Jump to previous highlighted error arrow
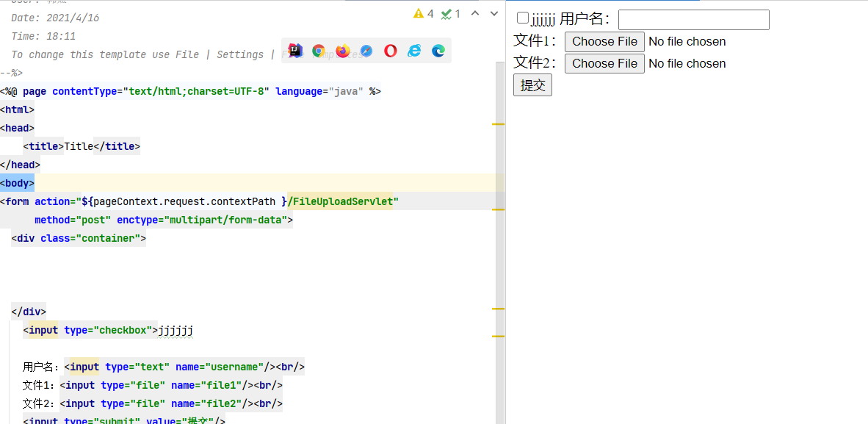The height and width of the screenshot is (424, 868). (474, 14)
